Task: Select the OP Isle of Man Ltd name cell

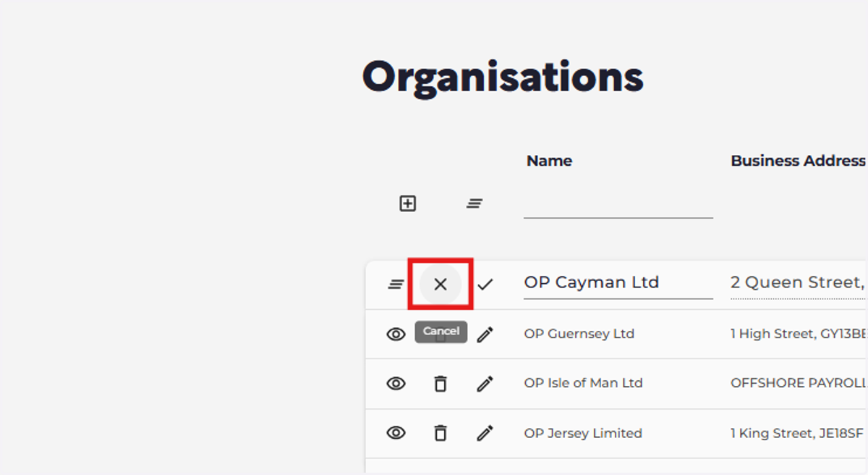Action: [x=584, y=383]
